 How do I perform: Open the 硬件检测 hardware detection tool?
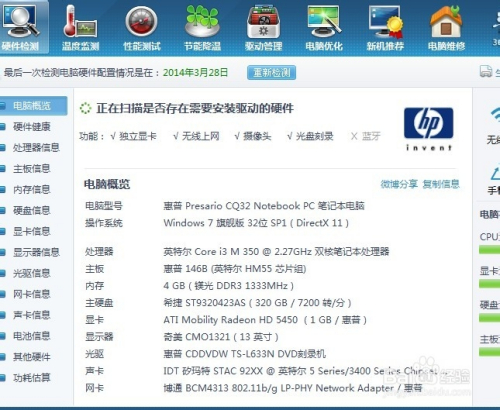pos(21,27)
